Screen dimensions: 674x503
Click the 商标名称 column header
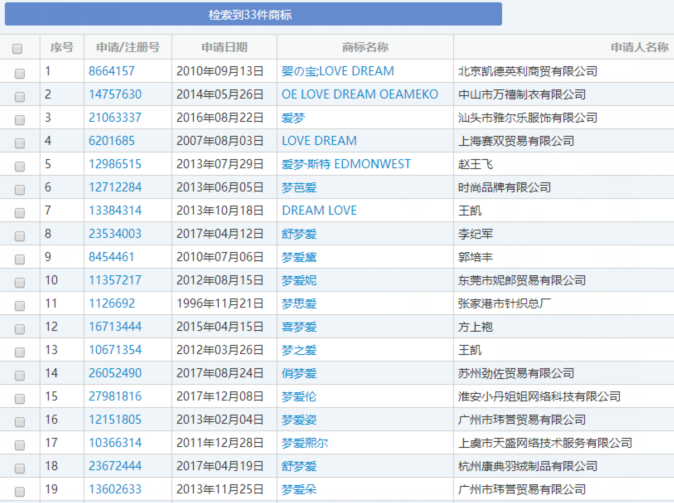pos(365,47)
